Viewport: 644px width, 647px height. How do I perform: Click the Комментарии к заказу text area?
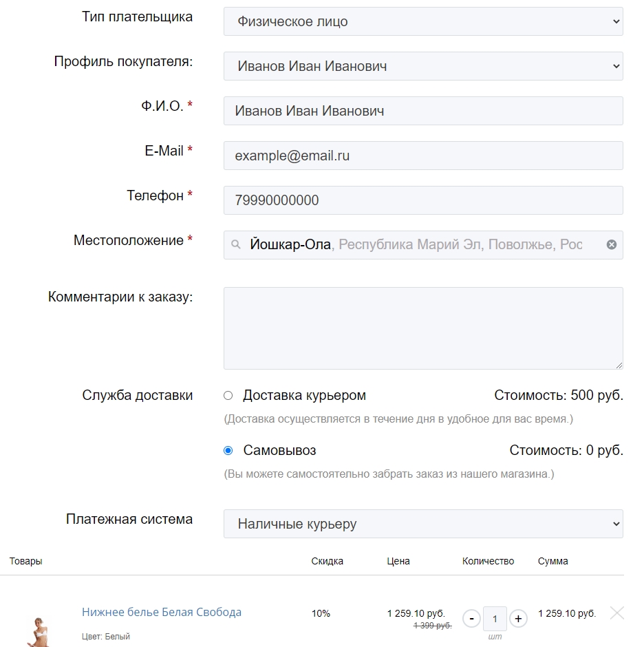coord(422,328)
